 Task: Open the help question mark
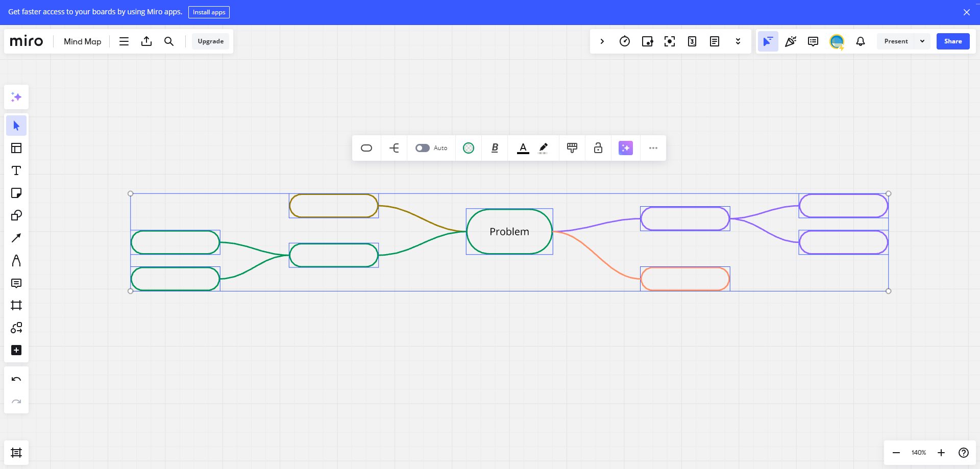(964, 453)
